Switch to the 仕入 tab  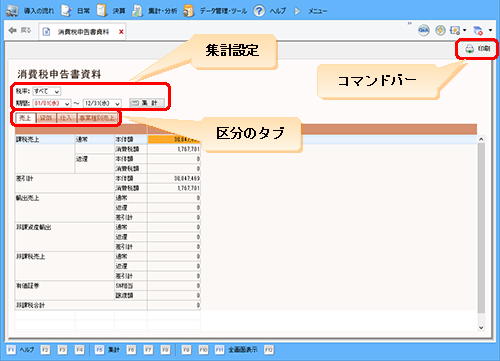[x=66, y=118]
